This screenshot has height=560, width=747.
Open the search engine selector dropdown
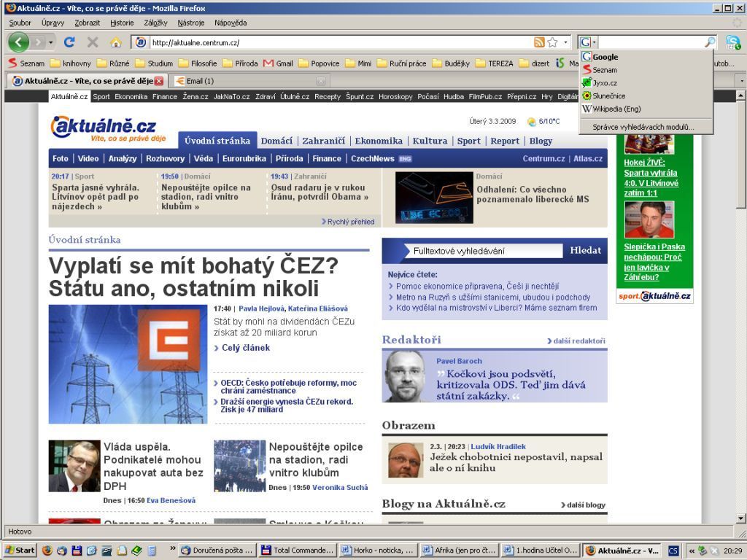[x=589, y=42]
